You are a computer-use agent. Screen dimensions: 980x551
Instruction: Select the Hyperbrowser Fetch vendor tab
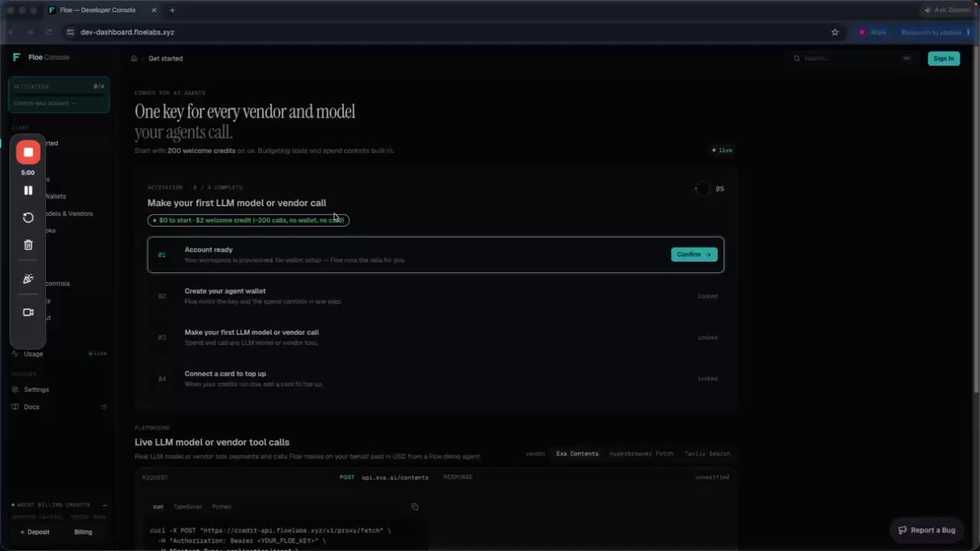pos(642,454)
